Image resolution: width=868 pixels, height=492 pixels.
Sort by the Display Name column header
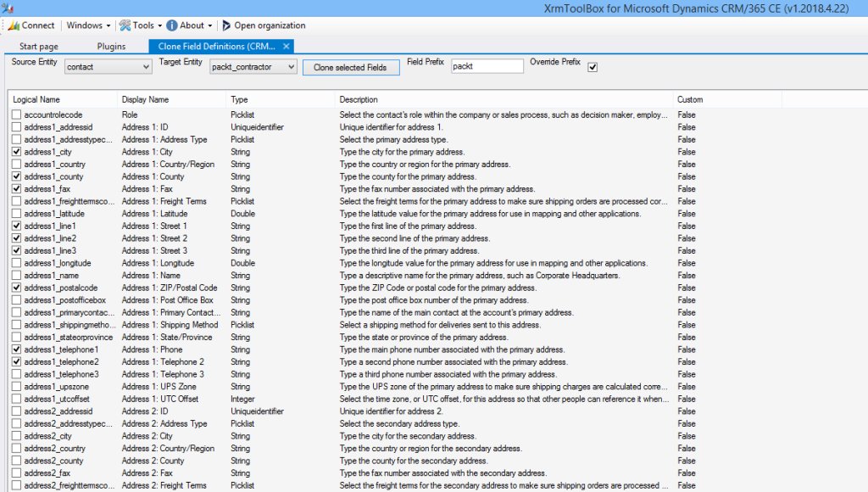pyautogui.click(x=171, y=100)
